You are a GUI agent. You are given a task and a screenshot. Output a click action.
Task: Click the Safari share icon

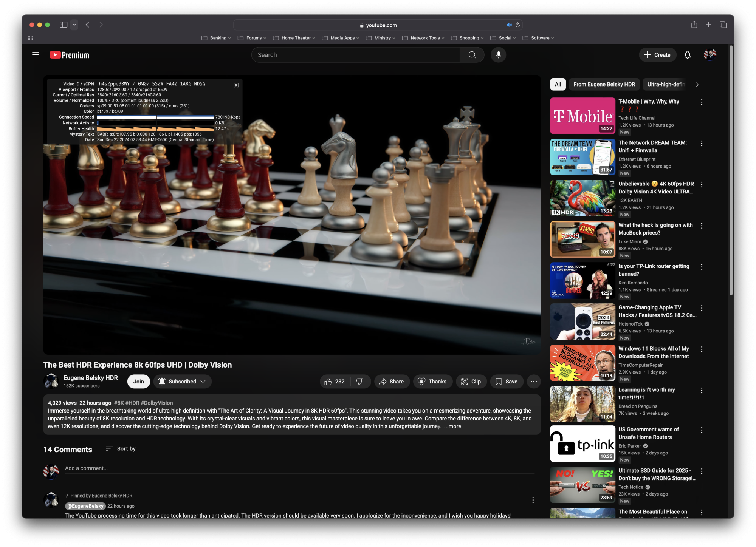pyautogui.click(x=694, y=25)
